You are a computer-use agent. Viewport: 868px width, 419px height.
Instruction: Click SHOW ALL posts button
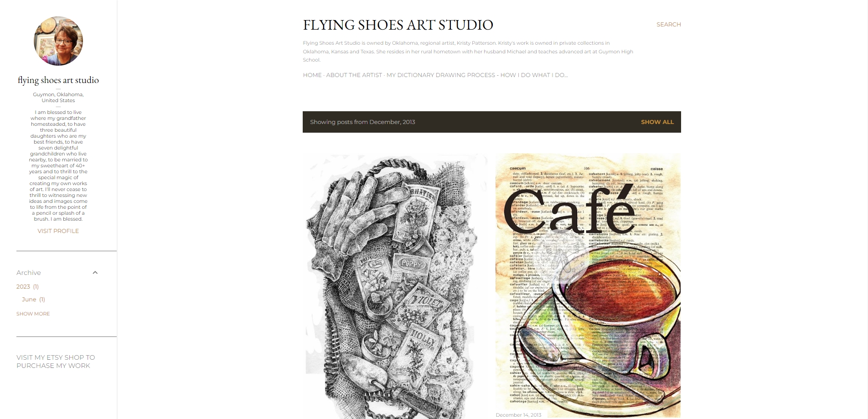[x=657, y=122]
